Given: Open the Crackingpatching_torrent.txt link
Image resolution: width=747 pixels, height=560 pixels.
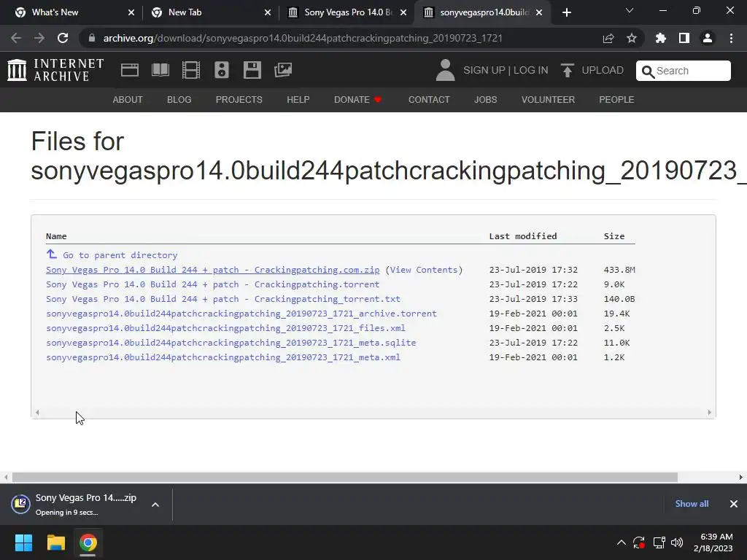Looking at the screenshot, I should (223, 299).
